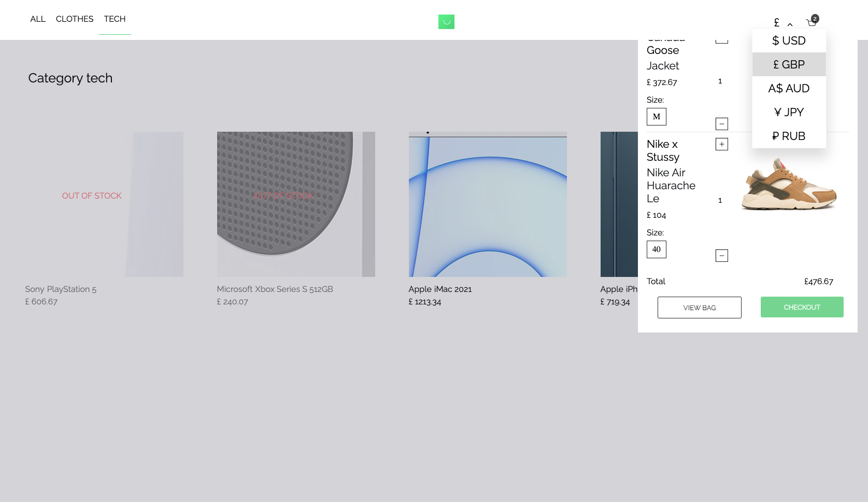Click the £ 104 shoe price
The width and height of the screenshot is (868, 502).
pos(656,215)
